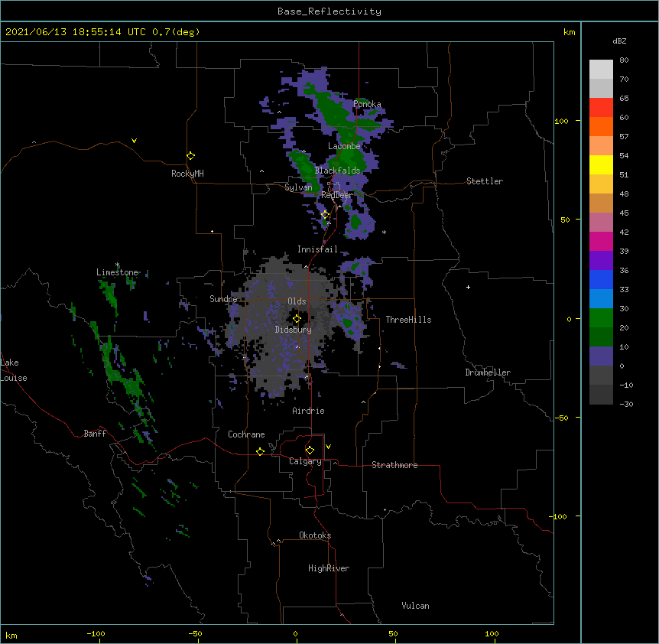Click the ThreeHills city label
Image resolution: width=659 pixels, height=644 pixels.
(x=408, y=320)
